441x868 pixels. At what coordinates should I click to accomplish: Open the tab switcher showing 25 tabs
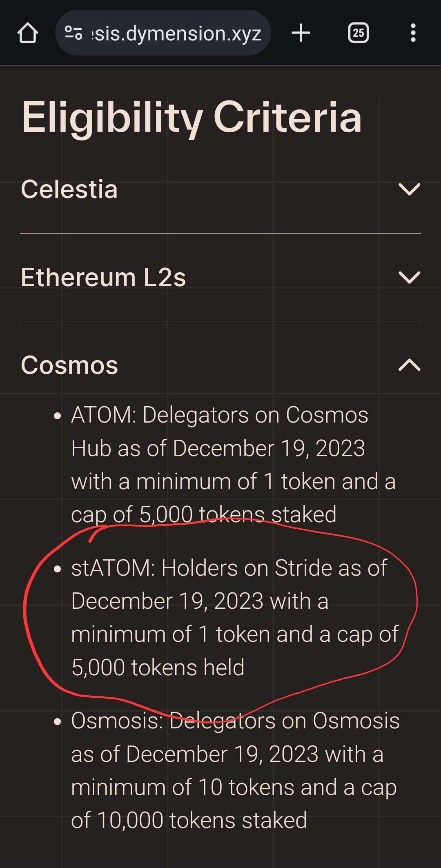pos(358,33)
